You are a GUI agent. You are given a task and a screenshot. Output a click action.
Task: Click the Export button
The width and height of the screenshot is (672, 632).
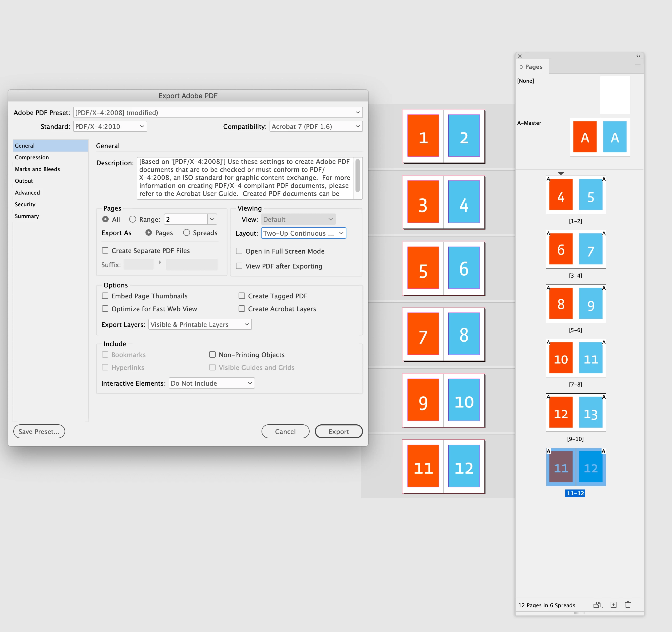pyautogui.click(x=338, y=432)
